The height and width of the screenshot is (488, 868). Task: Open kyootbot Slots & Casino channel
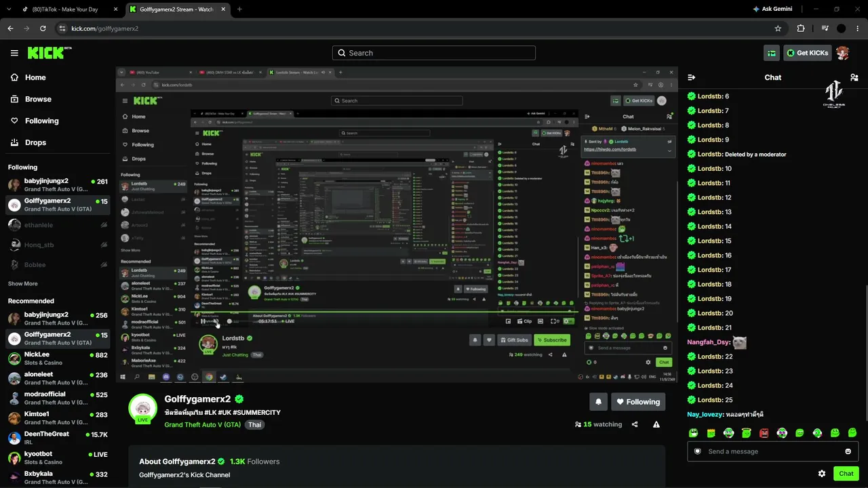click(58, 457)
